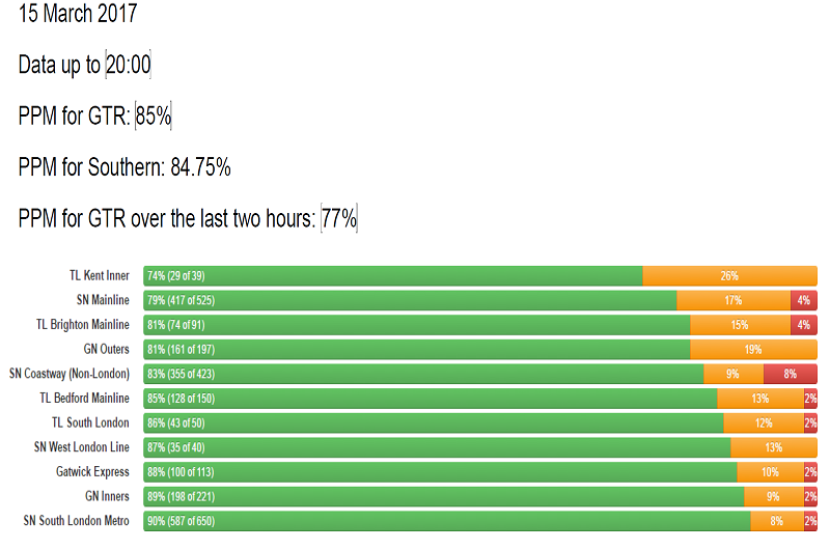Click the green TL Kent Inner 74% bar
The height and width of the screenshot is (540, 830).
click(392, 276)
